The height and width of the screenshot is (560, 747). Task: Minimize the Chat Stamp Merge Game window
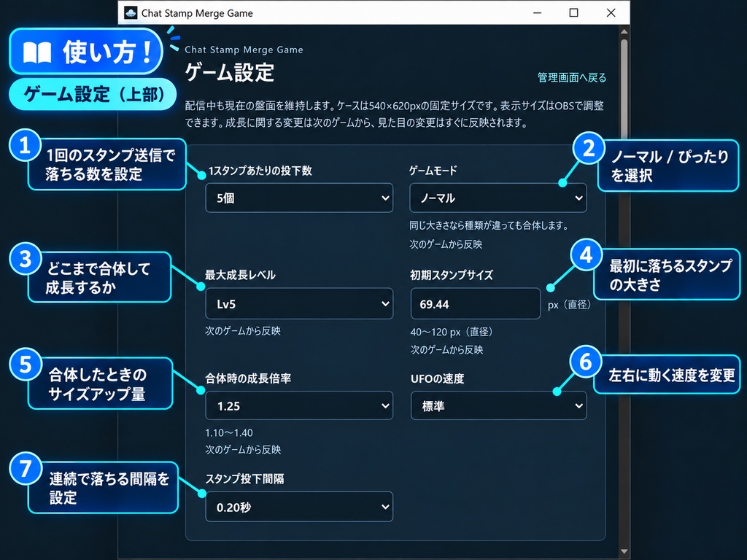coord(538,13)
